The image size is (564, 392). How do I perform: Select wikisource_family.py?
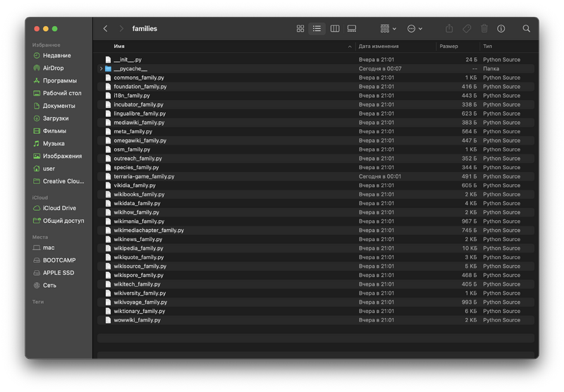point(316,267)
